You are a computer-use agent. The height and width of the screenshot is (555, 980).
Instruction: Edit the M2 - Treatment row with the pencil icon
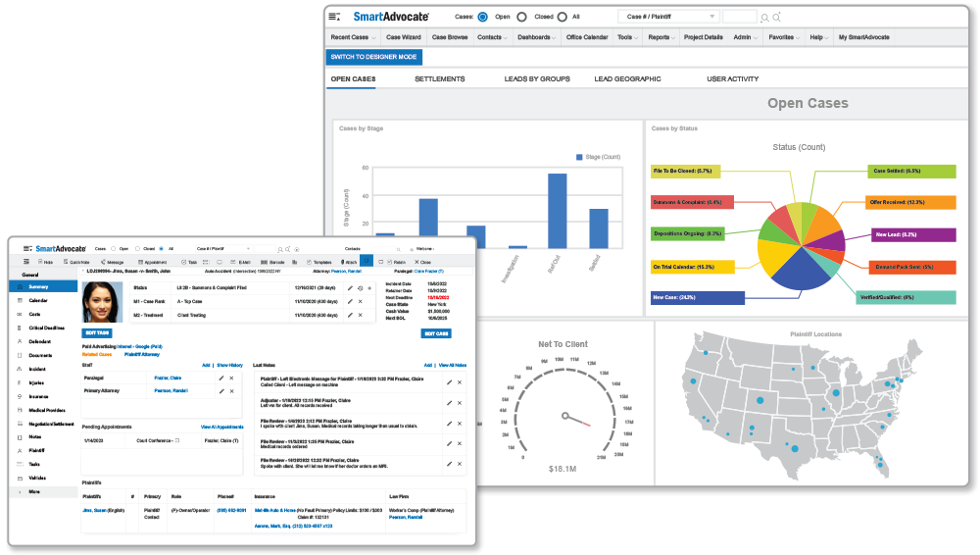[x=350, y=316]
